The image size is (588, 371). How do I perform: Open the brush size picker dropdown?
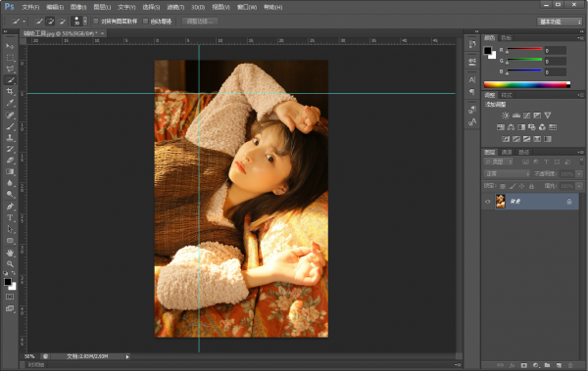click(85, 22)
